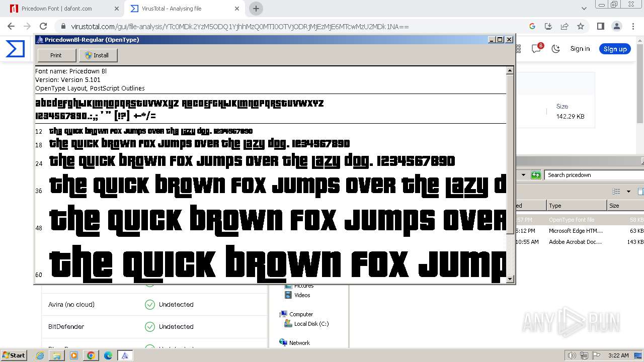This screenshot has height=362, width=644.
Task: Close the dafont.com browser tab
Action: tap(117, 9)
